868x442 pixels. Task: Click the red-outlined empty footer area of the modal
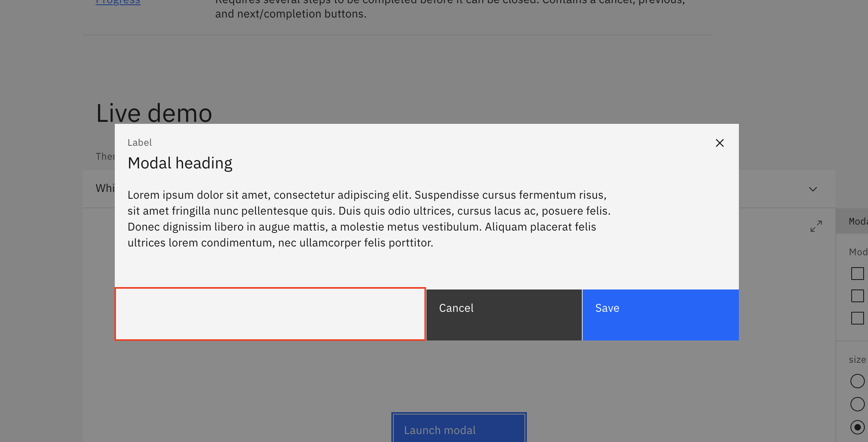point(270,314)
